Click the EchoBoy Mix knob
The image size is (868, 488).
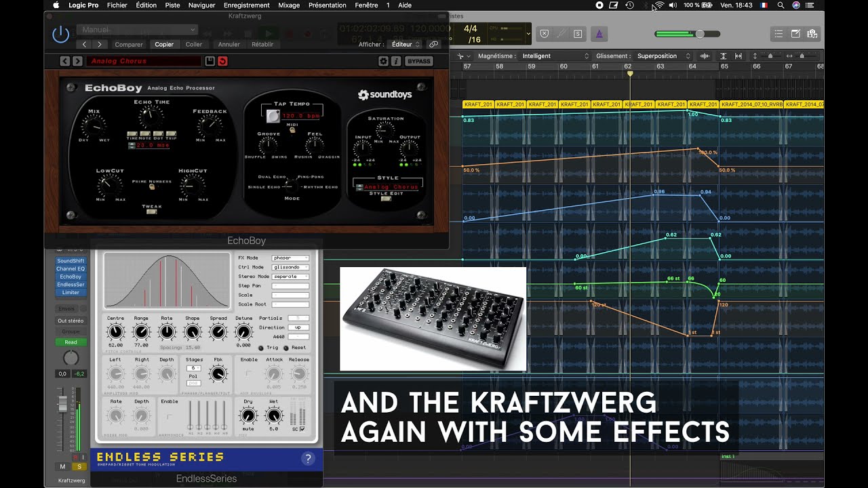(x=94, y=125)
